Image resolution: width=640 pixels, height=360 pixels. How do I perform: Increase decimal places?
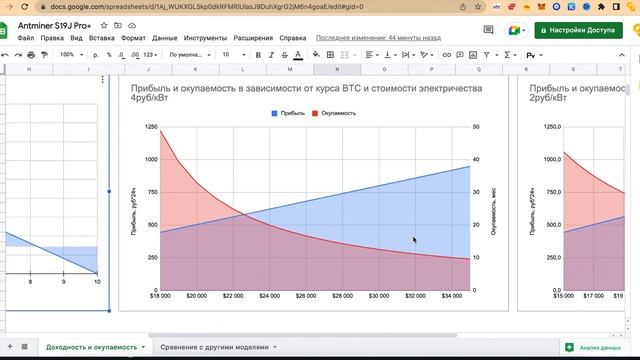coord(135,55)
